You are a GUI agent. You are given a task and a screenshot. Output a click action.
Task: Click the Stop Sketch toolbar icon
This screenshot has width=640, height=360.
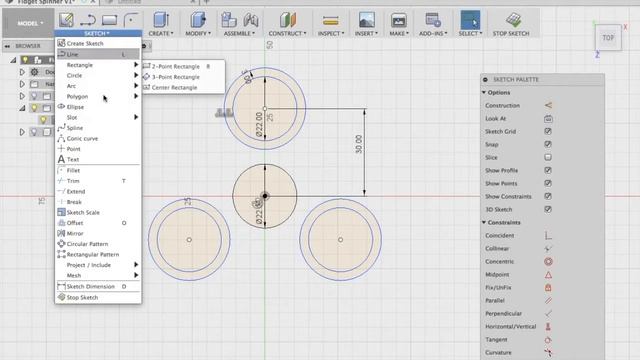point(513,20)
